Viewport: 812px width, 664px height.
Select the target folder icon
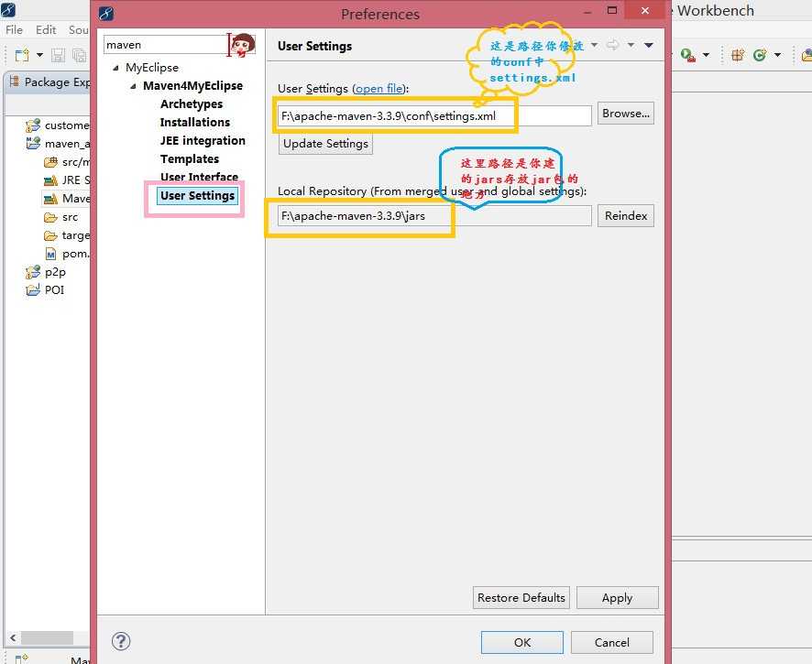50,235
